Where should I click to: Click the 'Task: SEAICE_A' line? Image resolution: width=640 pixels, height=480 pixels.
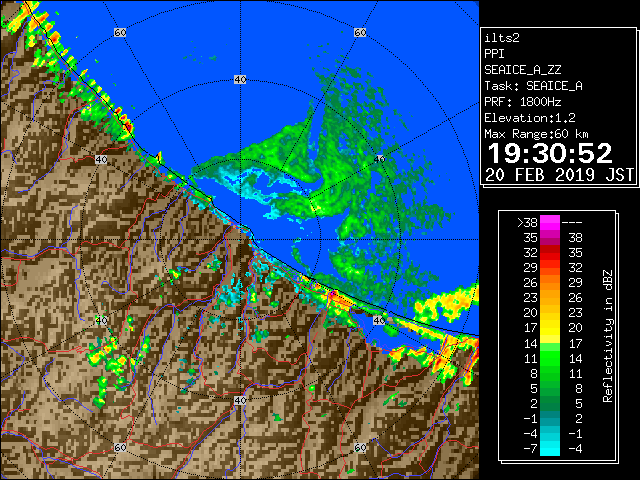tap(533, 86)
